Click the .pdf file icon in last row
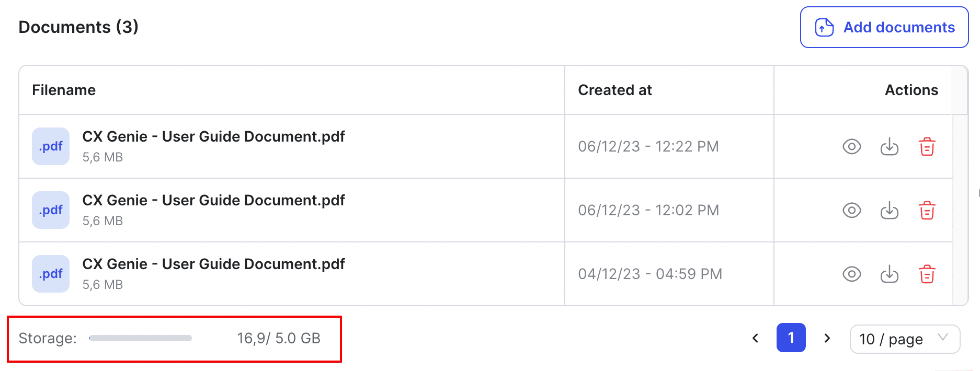Image resolution: width=980 pixels, height=371 pixels. [x=51, y=274]
